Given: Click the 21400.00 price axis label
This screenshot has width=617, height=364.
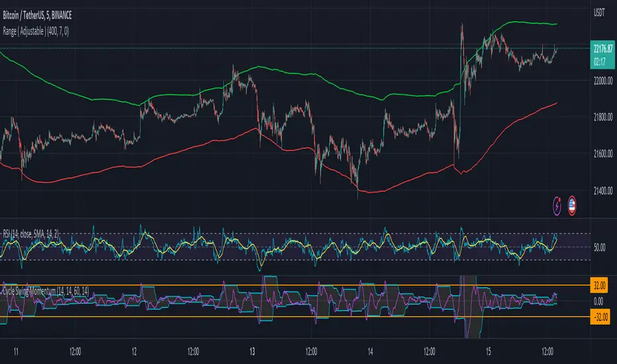Looking at the screenshot, I should [x=603, y=191].
